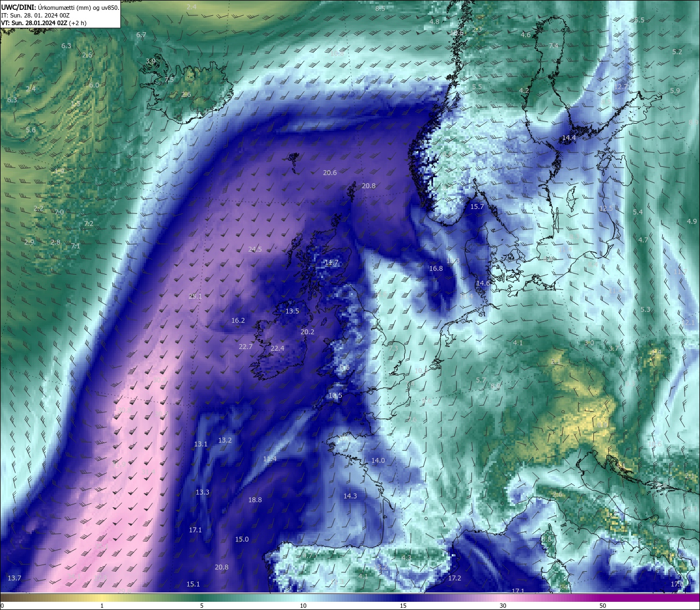Viewport: 700px width, 610px height.
Task: Select the 5.3 value label
Action: coord(645,309)
